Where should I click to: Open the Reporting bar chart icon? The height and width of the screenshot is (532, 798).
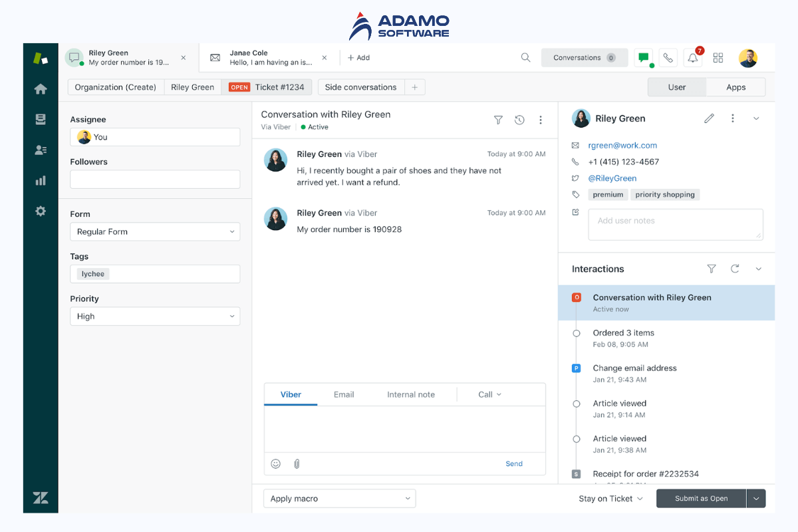pyautogui.click(x=41, y=180)
